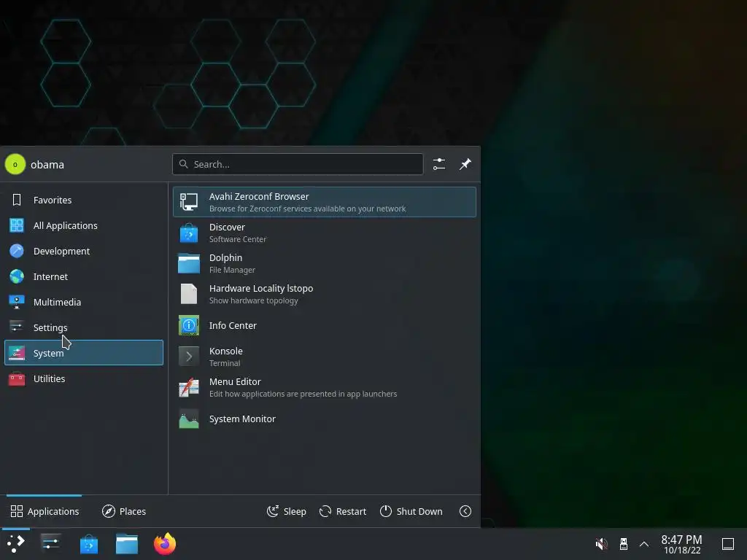Image resolution: width=747 pixels, height=560 pixels.
Task: Click the Internet globe icon
Action: coord(17,276)
